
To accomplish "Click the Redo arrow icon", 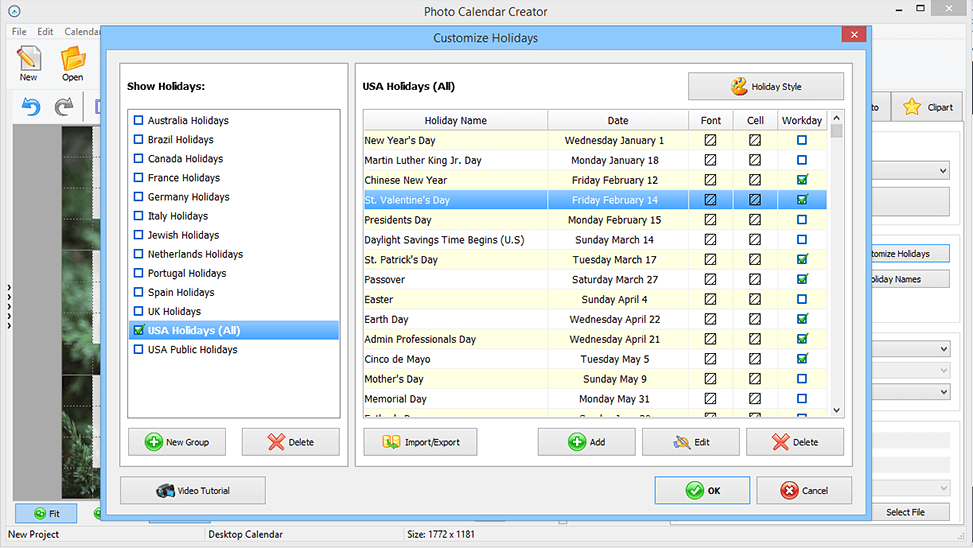I will (64, 107).
